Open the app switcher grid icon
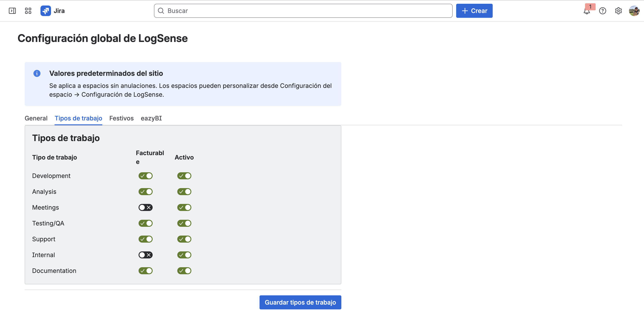This screenshot has width=644, height=316. point(28,11)
